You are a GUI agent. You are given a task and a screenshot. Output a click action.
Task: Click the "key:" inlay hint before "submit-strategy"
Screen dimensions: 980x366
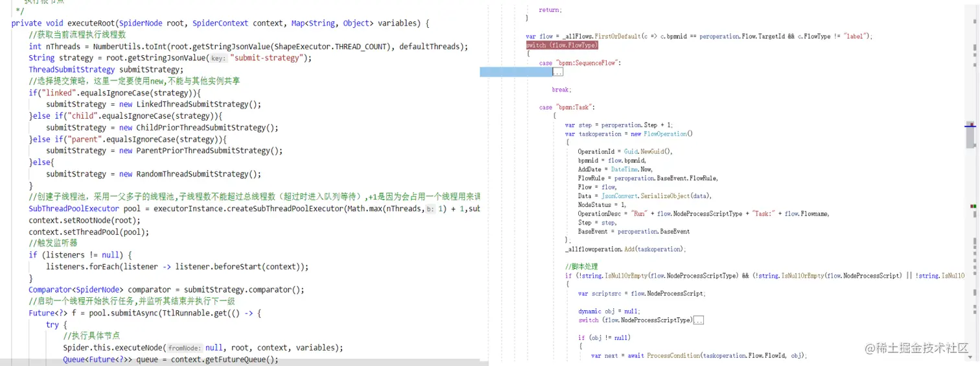tap(218, 58)
